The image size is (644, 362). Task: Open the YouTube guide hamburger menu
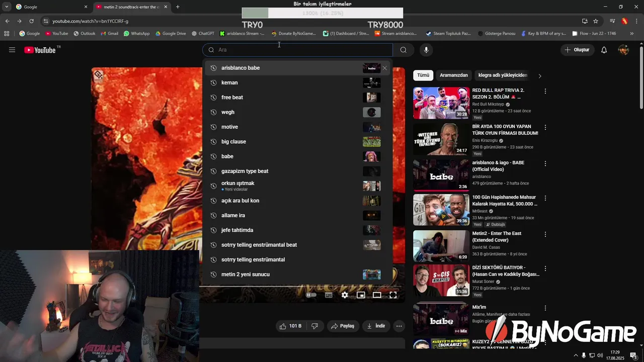click(x=12, y=50)
